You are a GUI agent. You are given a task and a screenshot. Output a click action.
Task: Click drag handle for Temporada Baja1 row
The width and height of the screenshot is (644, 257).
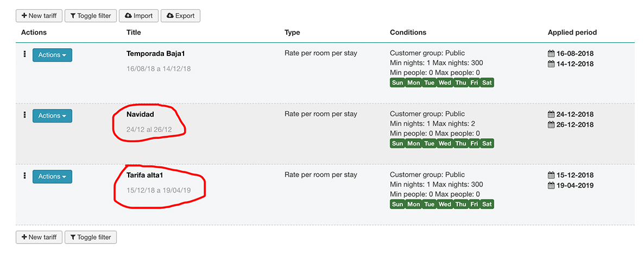(24, 54)
